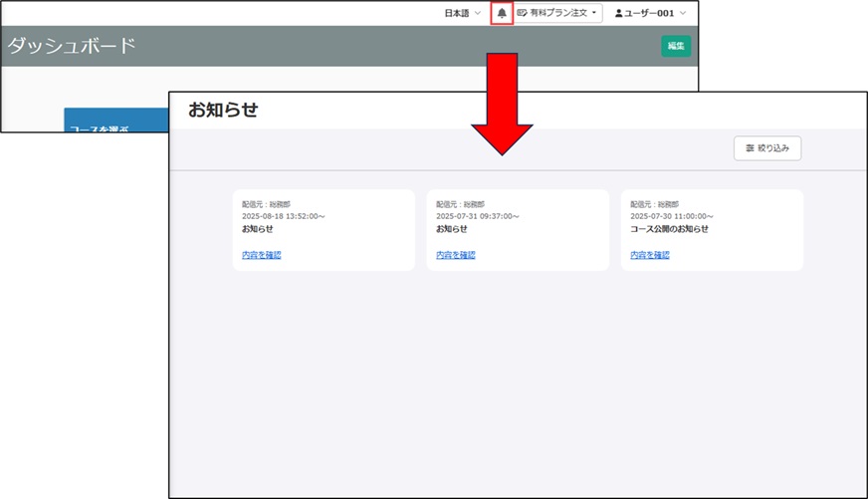Click the filter sliders icon in 絞り込み
Screen dimensions: 868x499
(x=750, y=148)
